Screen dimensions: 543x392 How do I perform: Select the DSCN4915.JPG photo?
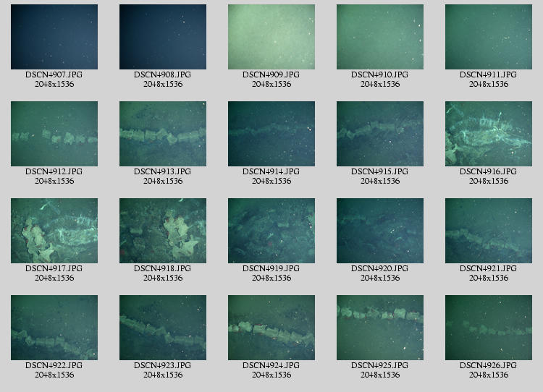[380, 134]
